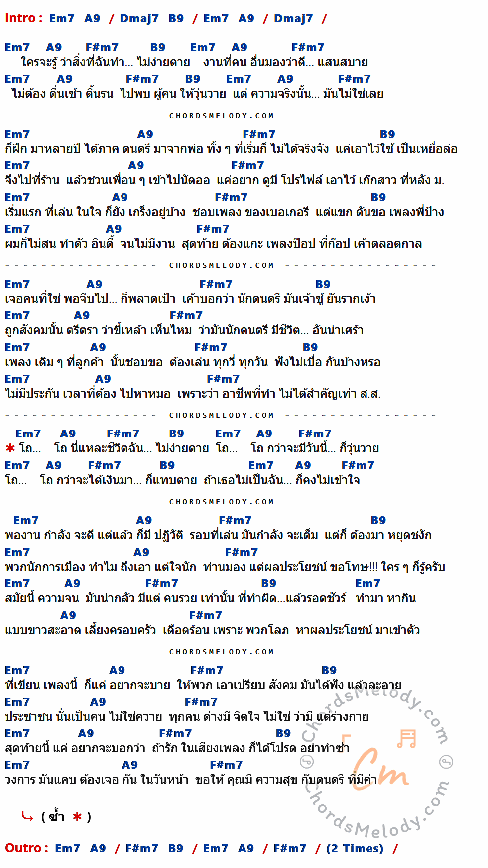The width and height of the screenshot is (488, 868).
Task: Click the B9 chord above 'แต่แขก ดันขอ'
Action: pyautogui.click(x=378, y=197)
